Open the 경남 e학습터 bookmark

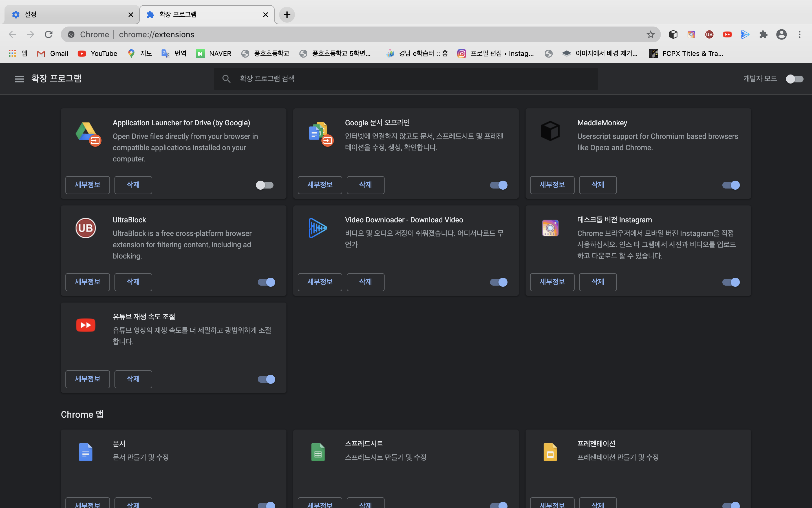417,53
